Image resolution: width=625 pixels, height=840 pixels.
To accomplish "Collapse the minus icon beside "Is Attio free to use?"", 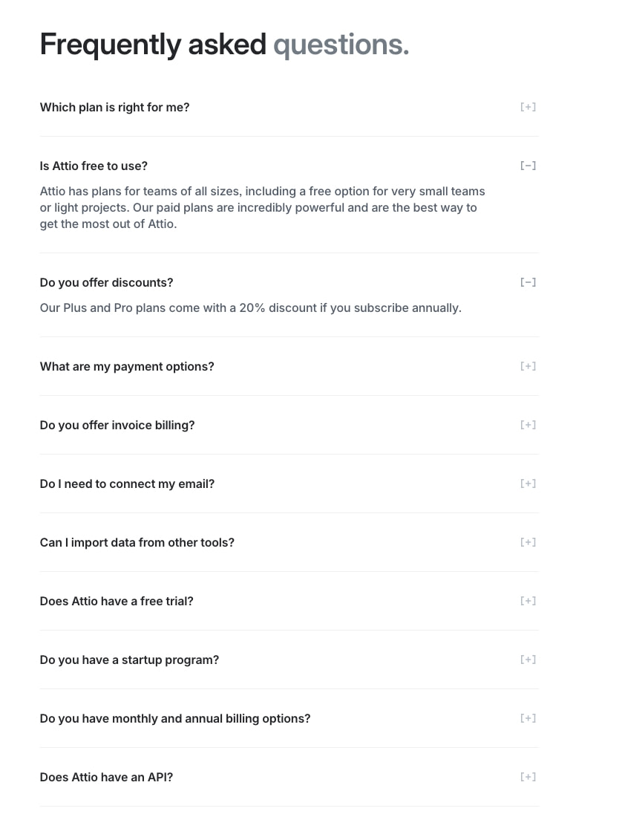I will point(528,166).
